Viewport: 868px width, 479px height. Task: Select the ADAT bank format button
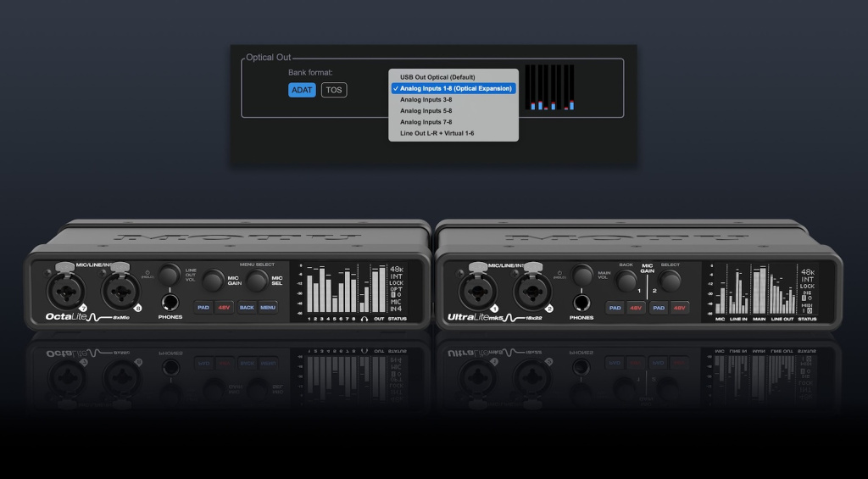[x=302, y=90]
